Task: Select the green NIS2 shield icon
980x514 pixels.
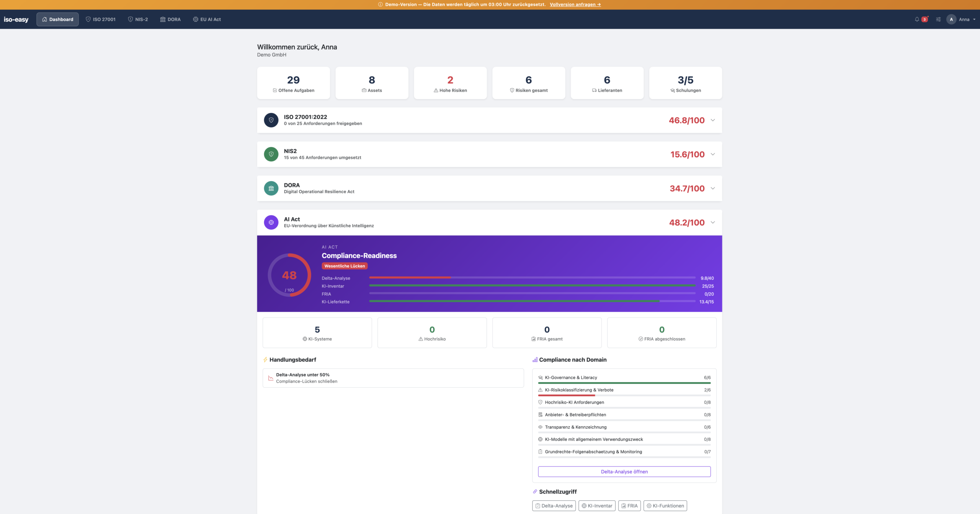Action: coord(271,154)
